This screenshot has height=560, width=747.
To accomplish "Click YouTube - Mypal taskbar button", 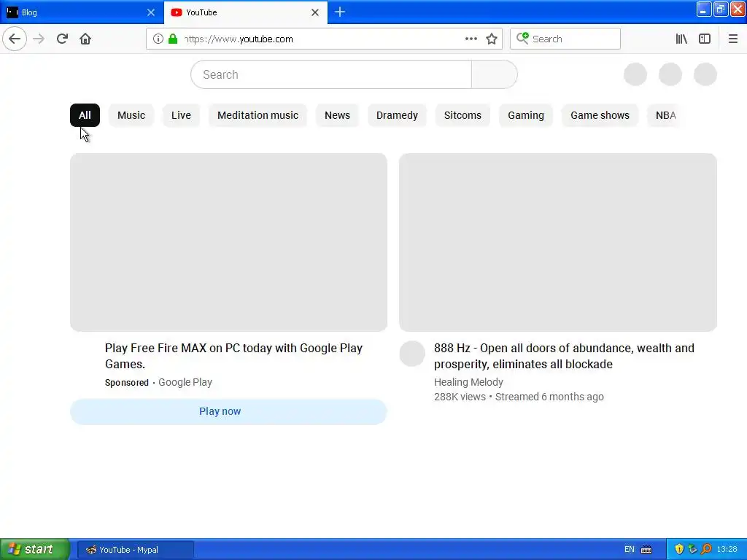I will pyautogui.click(x=135, y=550).
